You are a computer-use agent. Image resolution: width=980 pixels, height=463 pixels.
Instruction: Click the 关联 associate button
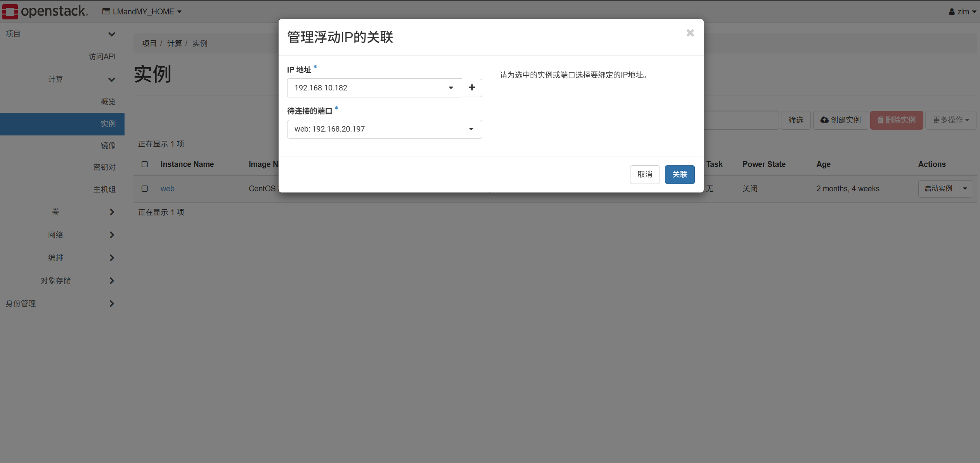point(680,174)
